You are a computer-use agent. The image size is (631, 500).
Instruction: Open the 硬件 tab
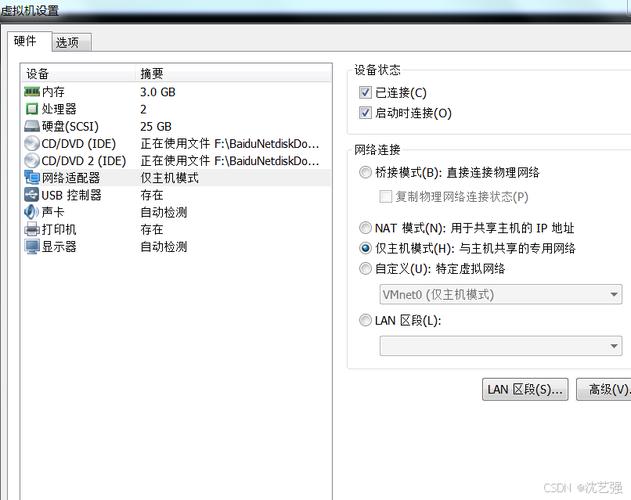25,41
